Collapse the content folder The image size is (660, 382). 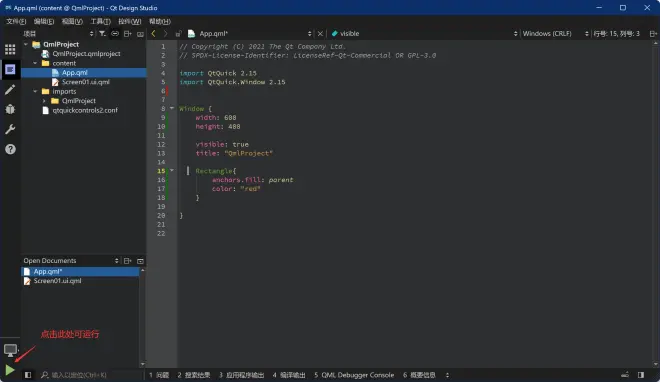[35, 63]
